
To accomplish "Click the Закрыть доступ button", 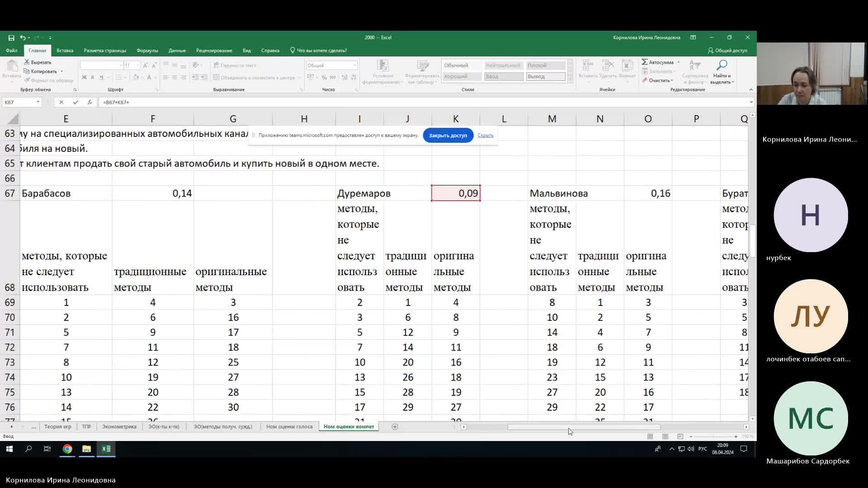I will click(448, 136).
